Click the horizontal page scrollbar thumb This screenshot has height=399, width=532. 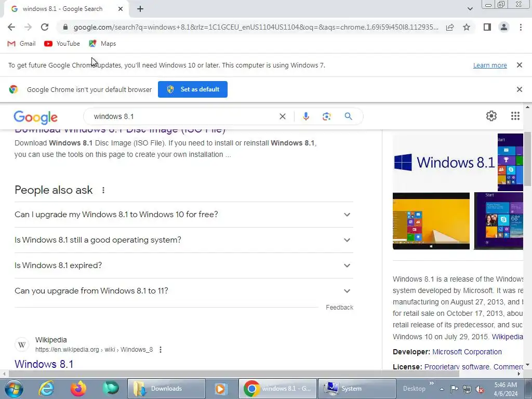tap(234, 374)
